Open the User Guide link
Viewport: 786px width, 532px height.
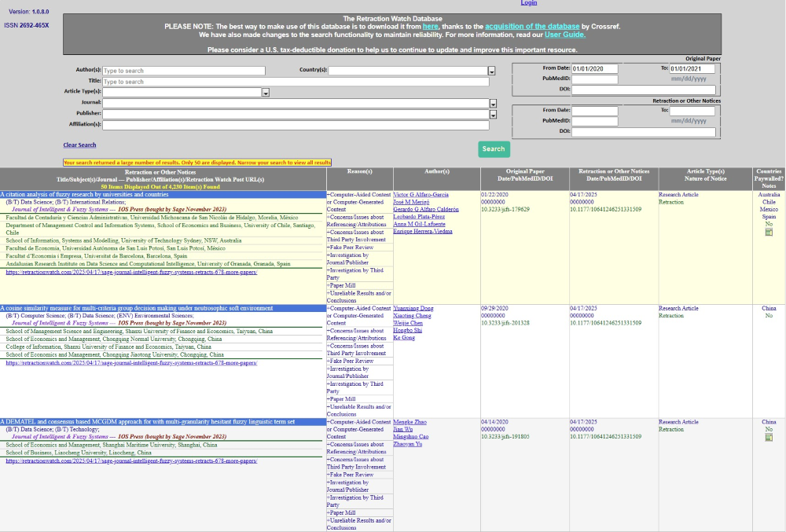pyautogui.click(x=565, y=35)
